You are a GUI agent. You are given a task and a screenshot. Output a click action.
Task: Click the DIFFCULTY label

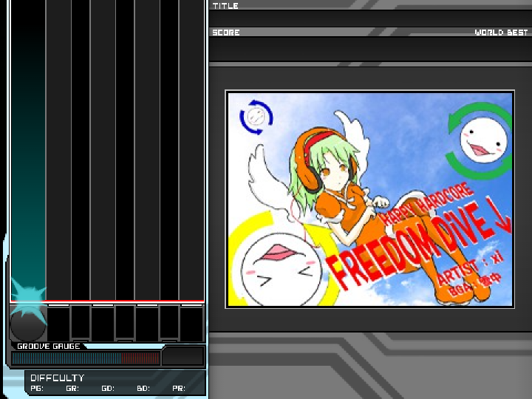[57, 378]
